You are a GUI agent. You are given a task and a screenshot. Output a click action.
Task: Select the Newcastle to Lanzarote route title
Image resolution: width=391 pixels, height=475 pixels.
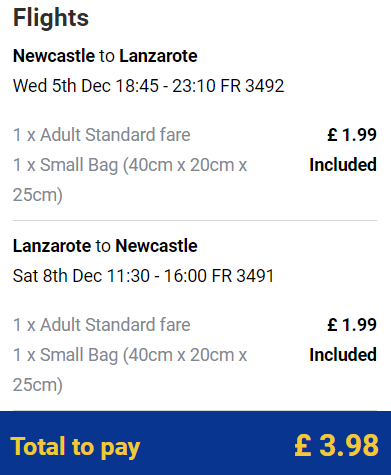point(105,56)
